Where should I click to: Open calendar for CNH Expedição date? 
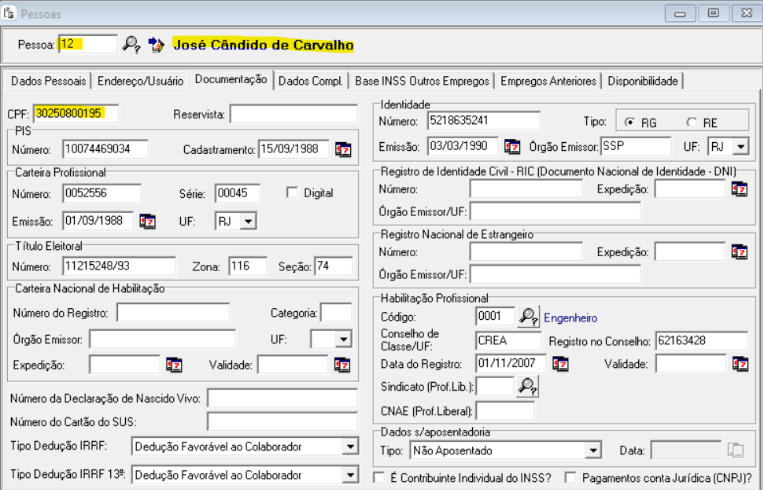(x=174, y=364)
